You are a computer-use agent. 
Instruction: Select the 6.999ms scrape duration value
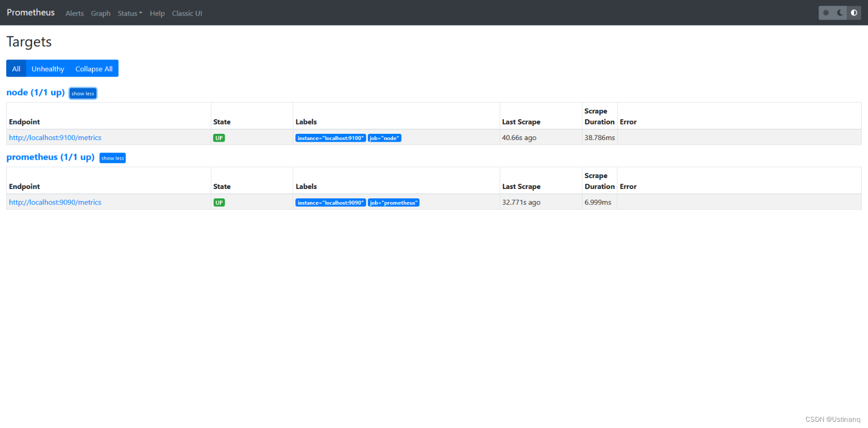(598, 203)
